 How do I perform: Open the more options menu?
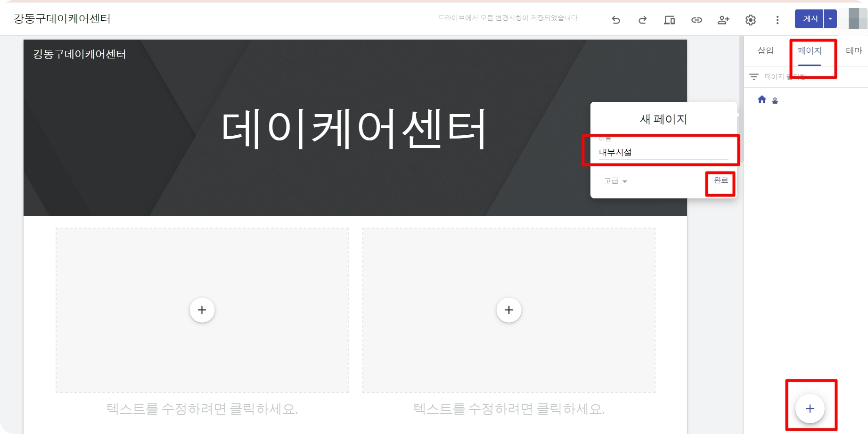778,20
